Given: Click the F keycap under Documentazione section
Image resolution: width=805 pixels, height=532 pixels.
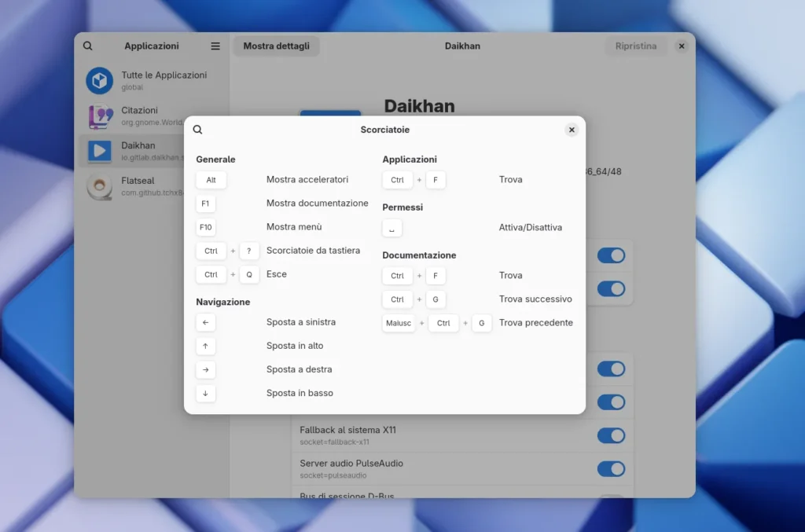Looking at the screenshot, I should click(x=436, y=276).
